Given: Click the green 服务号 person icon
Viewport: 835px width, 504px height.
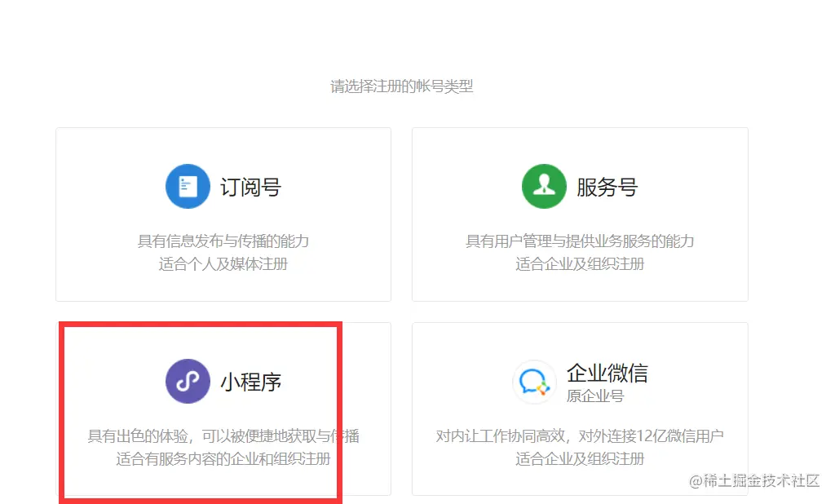Looking at the screenshot, I should point(544,187).
